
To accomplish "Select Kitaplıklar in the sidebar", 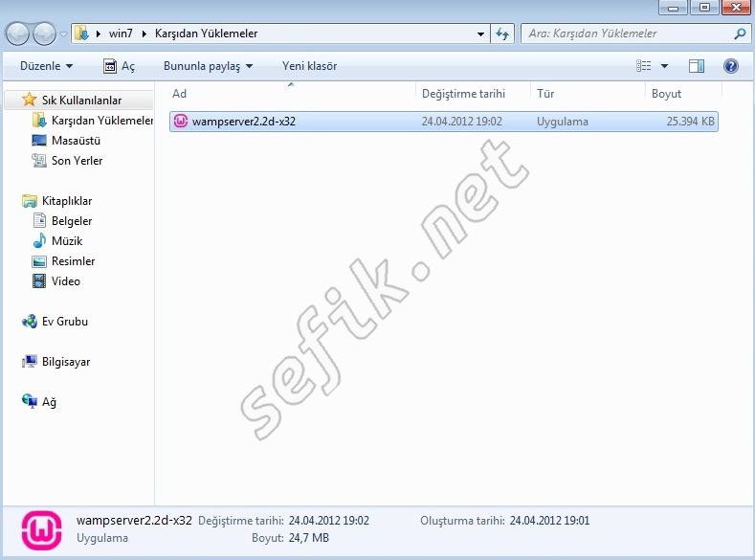I will coord(66,201).
